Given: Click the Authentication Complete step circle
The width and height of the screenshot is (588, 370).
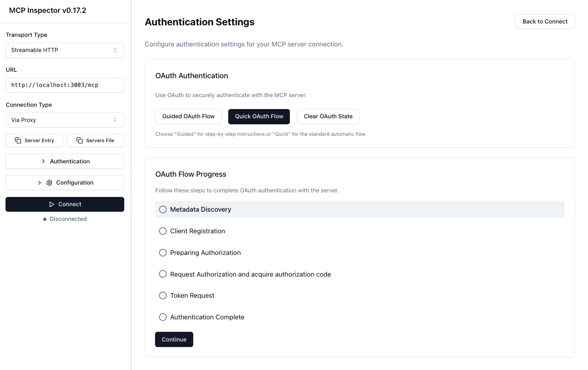Looking at the screenshot, I should pos(163,317).
